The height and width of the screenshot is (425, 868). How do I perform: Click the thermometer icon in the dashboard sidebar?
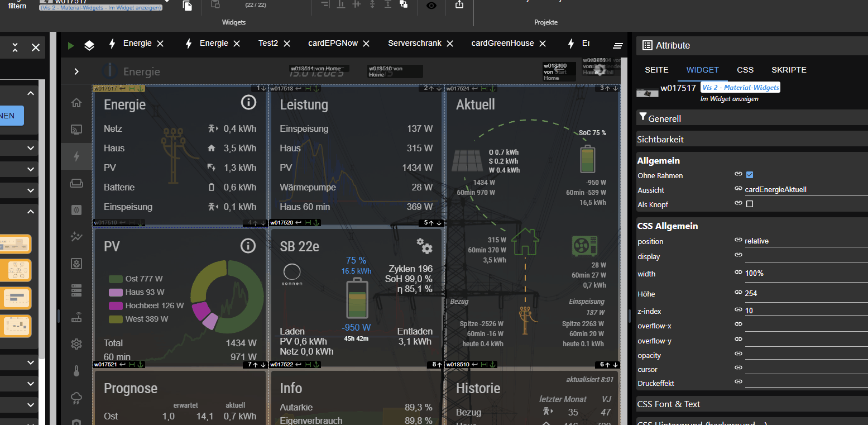pyautogui.click(x=76, y=371)
